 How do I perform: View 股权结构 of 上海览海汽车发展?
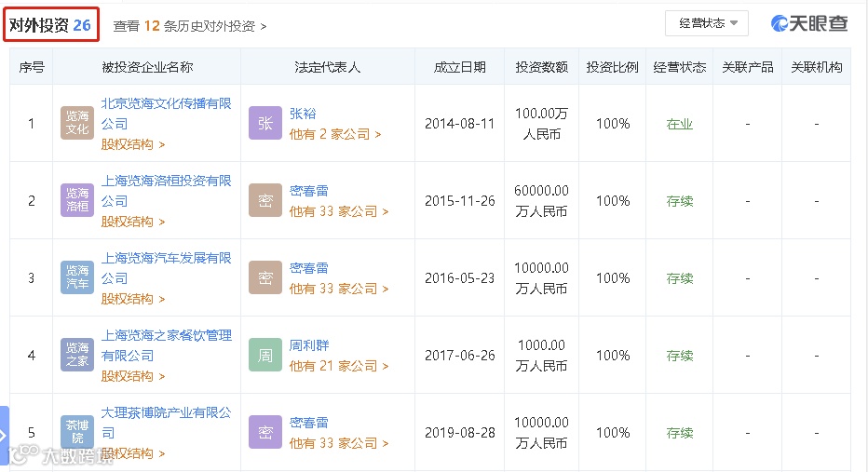click(x=133, y=299)
